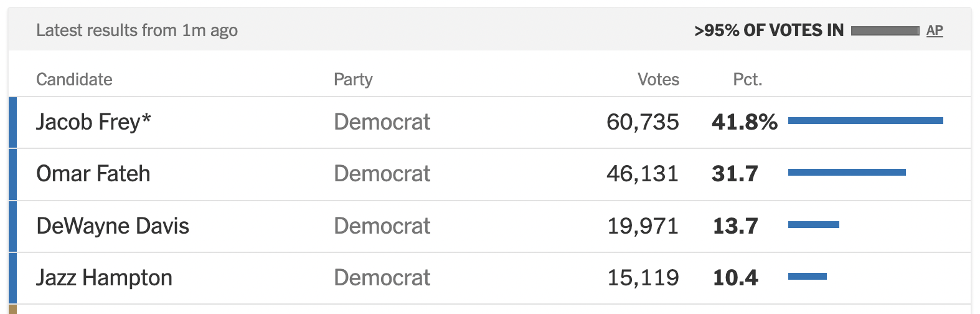Click the AP source link

[934, 31]
